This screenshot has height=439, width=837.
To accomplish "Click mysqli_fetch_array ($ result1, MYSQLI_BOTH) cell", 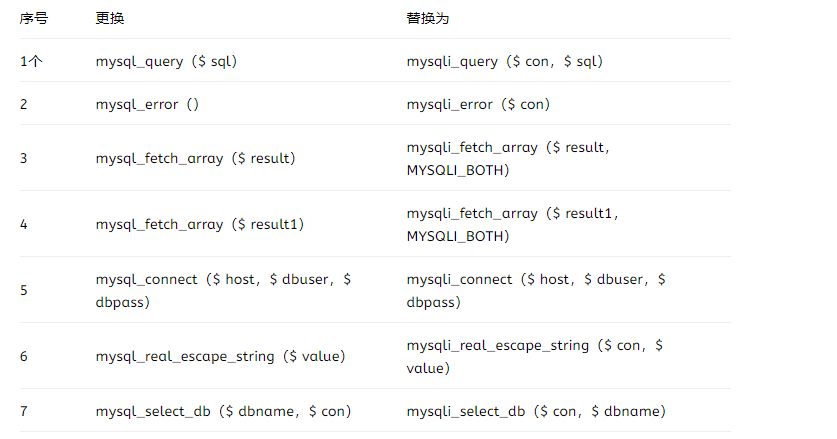I will click(x=512, y=224).
